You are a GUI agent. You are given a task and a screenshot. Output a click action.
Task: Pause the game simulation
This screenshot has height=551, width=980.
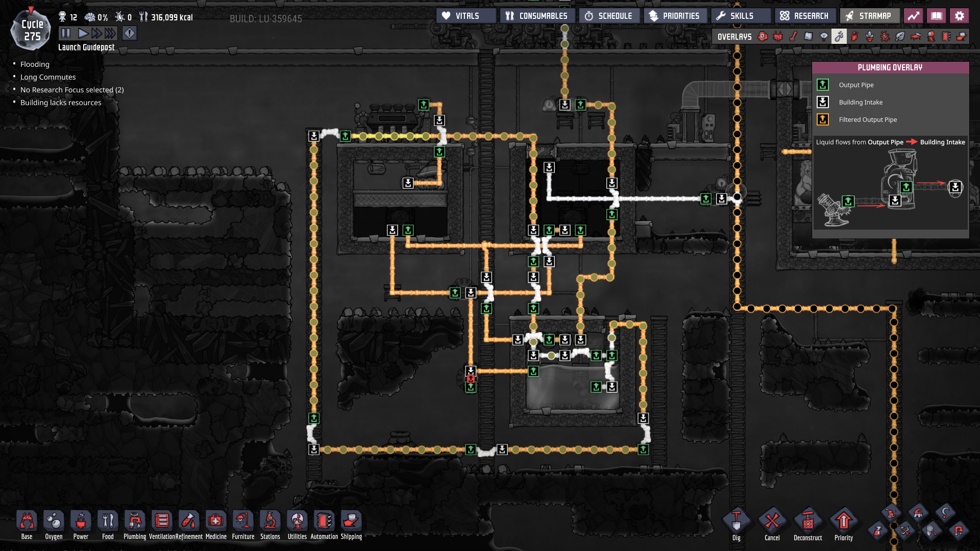(66, 34)
